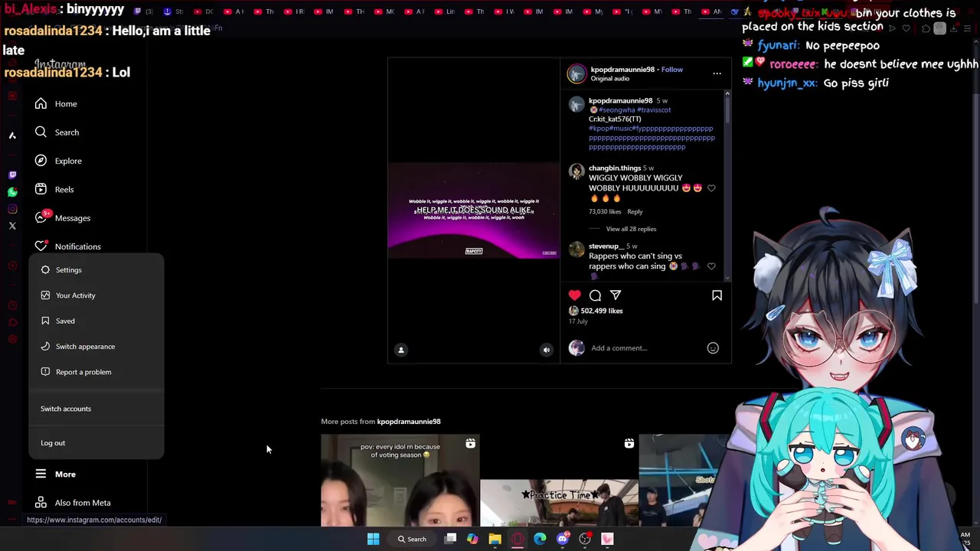Expand Also from Meta
980x551 pixels.
click(x=73, y=503)
